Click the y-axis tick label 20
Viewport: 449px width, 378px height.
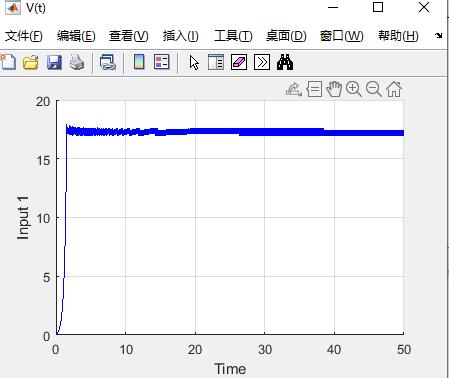tap(43, 102)
